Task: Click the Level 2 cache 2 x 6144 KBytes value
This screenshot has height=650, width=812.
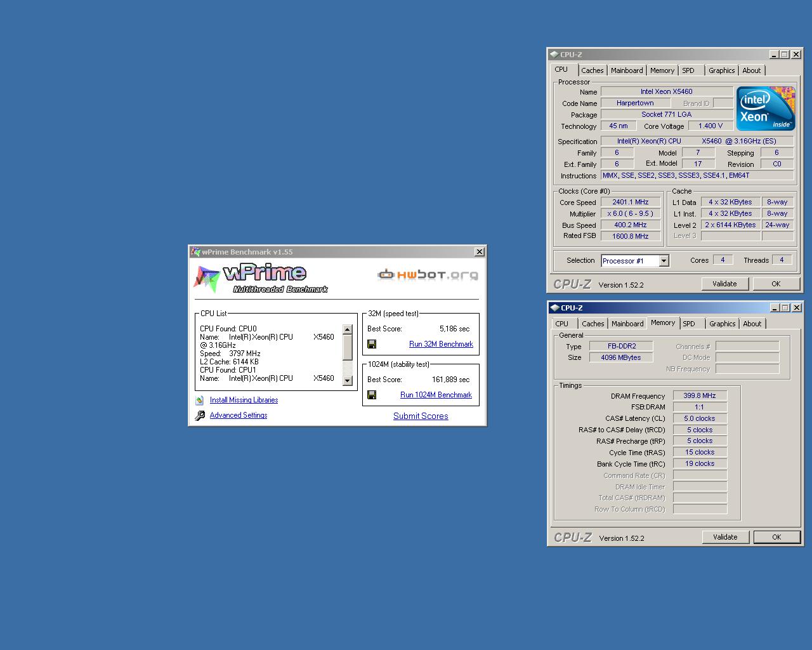Action: pos(730,225)
